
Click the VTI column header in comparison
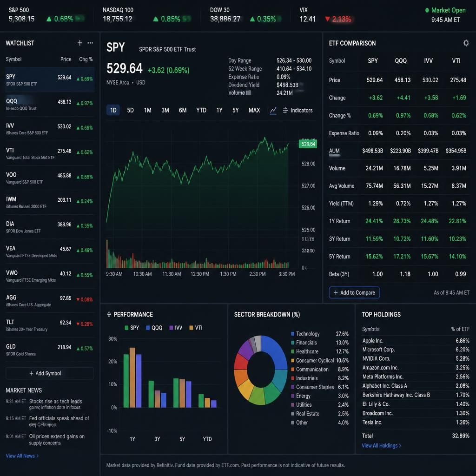(x=456, y=61)
